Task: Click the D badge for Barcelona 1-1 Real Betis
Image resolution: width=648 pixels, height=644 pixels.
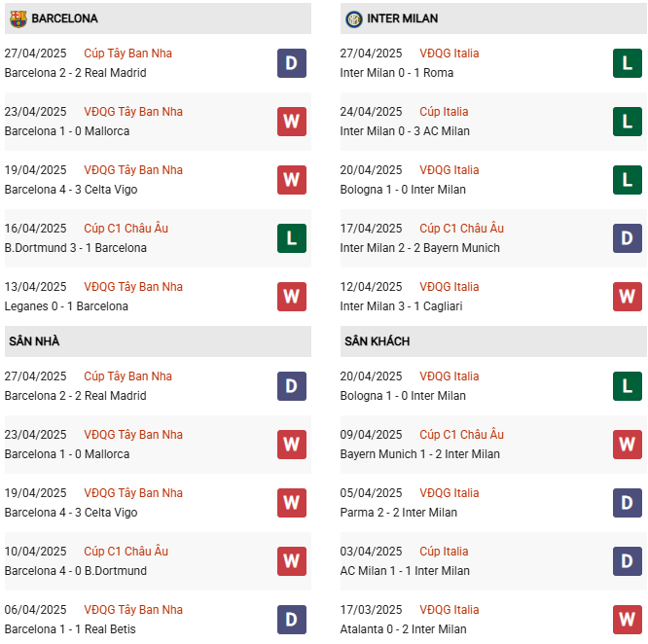Action: (291, 620)
